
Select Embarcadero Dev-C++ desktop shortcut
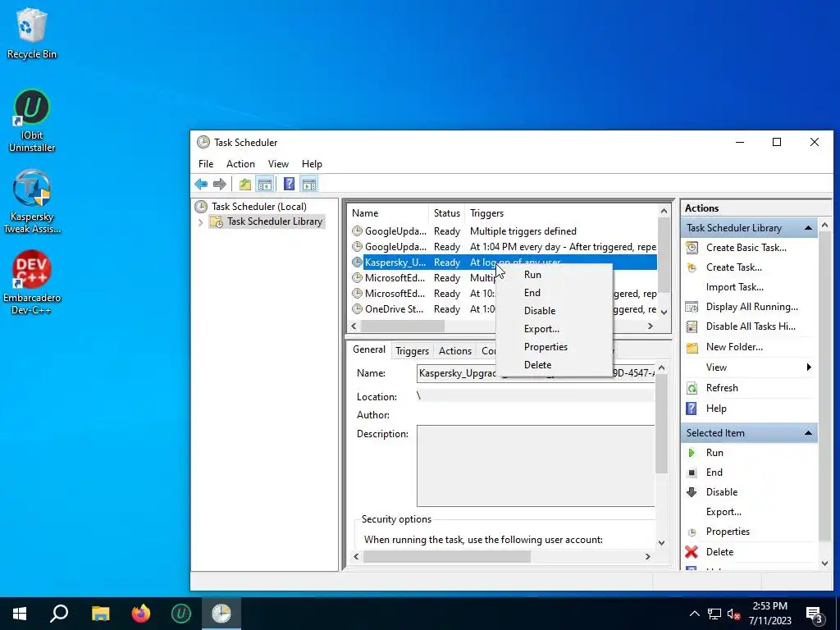[32, 282]
